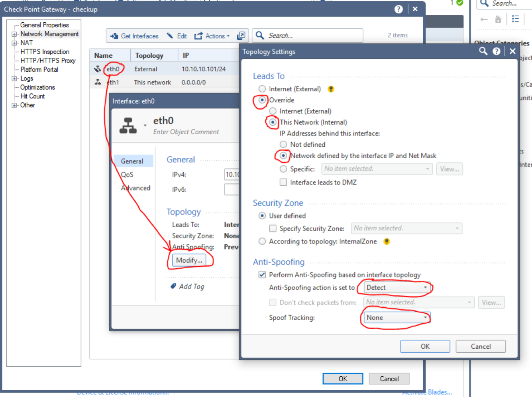Image resolution: width=532 pixels, height=397 pixels.
Task: Click OK in Check Point Gateway window
Action: pos(343,379)
